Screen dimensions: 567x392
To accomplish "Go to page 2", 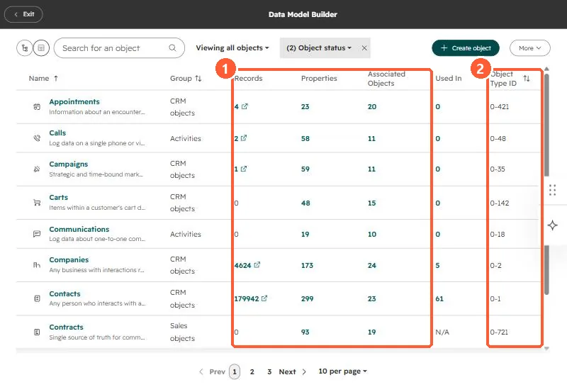I will (x=252, y=371).
